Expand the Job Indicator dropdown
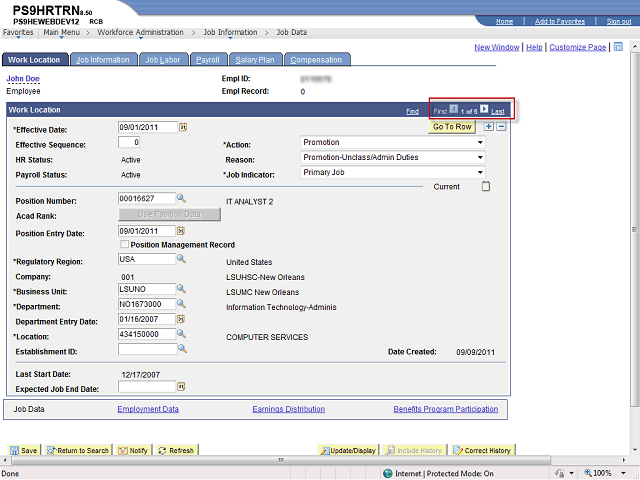The width and height of the screenshot is (640, 480). coord(480,173)
